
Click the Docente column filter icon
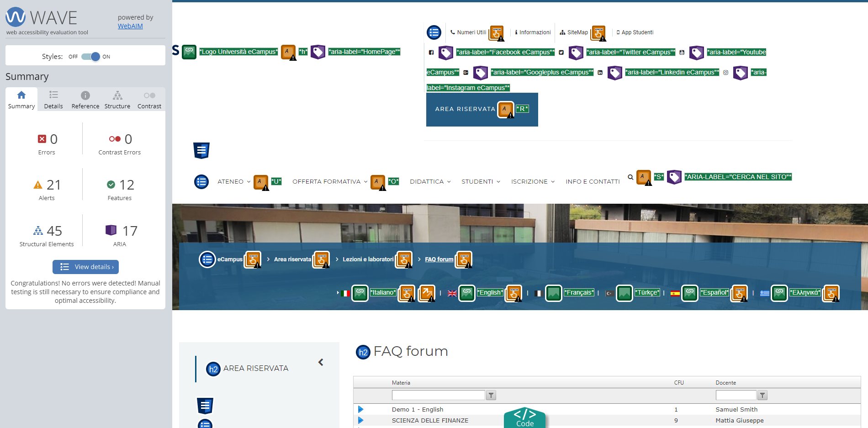762,396
